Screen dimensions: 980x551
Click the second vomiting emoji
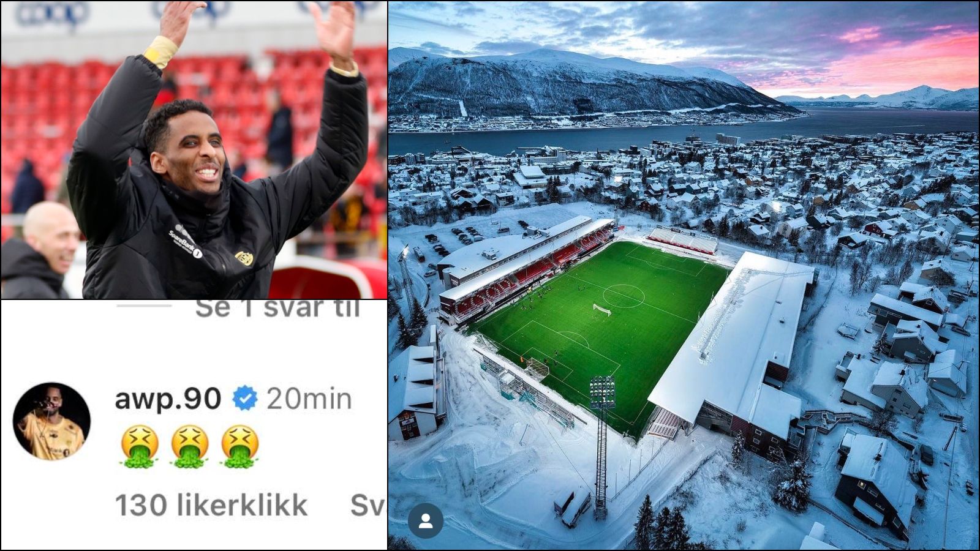tap(190, 447)
